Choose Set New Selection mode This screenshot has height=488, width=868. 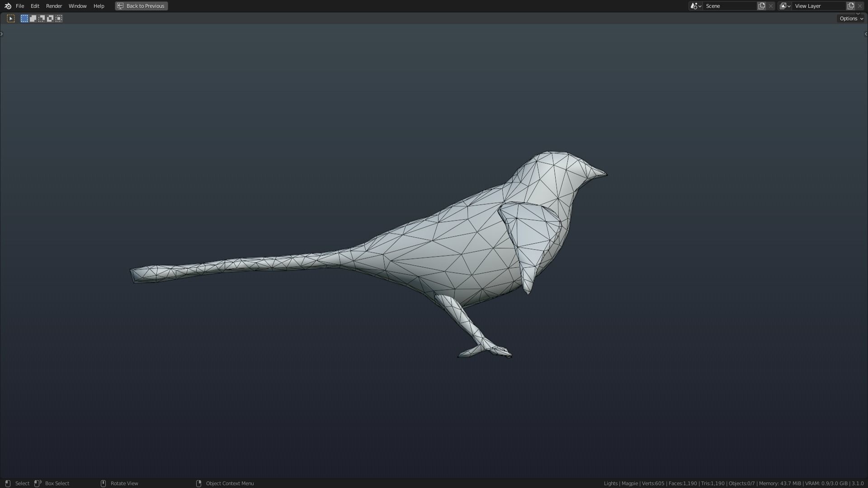pyautogui.click(x=24, y=19)
